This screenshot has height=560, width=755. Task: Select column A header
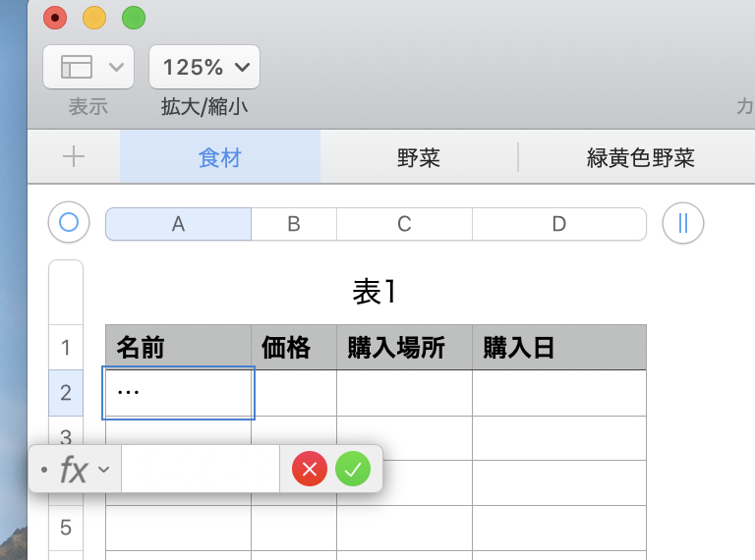click(x=178, y=224)
